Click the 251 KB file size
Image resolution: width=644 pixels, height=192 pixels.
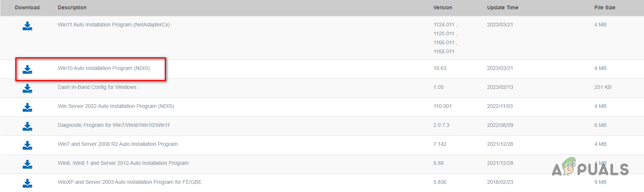(603, 87)
